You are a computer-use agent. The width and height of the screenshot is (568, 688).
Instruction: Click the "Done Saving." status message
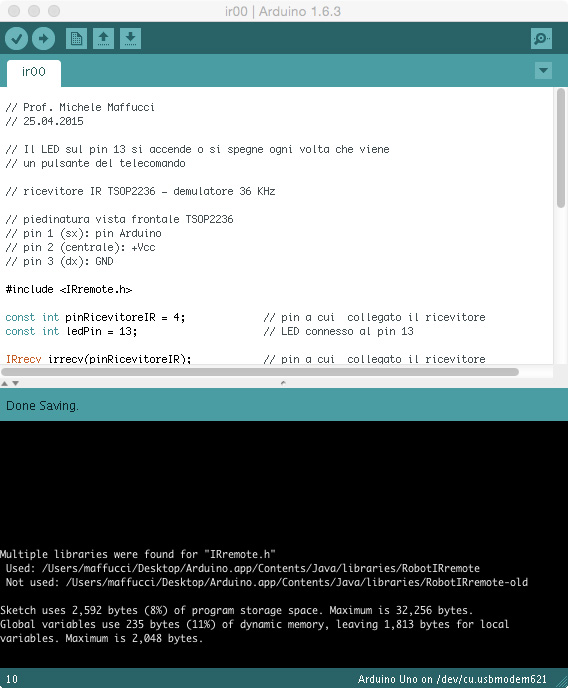[x=43, y=406]
